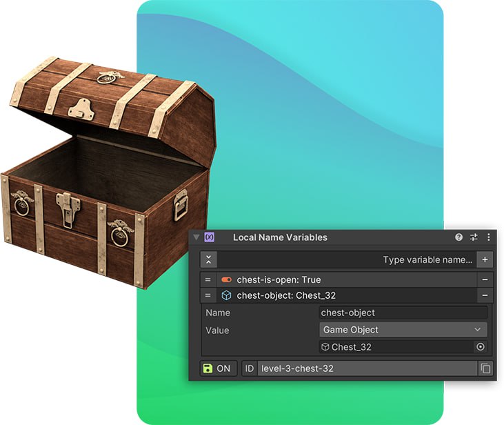
Task: Click the Local Name Variables component icon
Action: (x=210, y=237)
